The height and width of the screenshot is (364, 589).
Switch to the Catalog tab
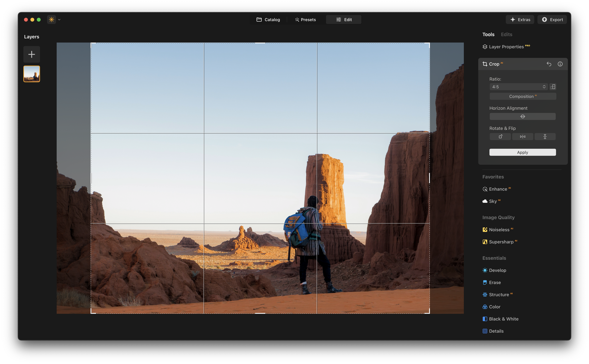(268, 20)
